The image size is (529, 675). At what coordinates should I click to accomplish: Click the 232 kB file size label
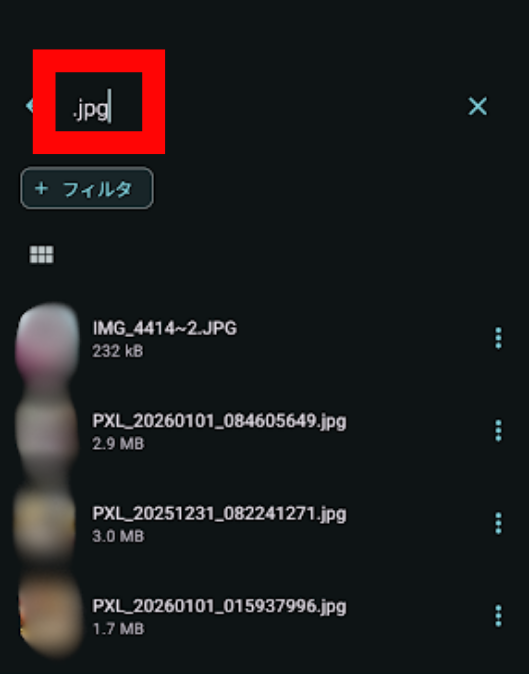(118, 351)
